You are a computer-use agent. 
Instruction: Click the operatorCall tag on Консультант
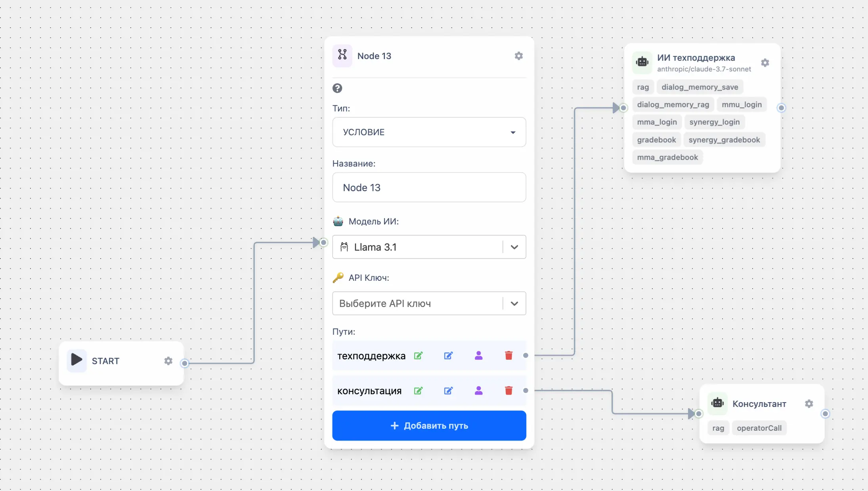point(759,428)
